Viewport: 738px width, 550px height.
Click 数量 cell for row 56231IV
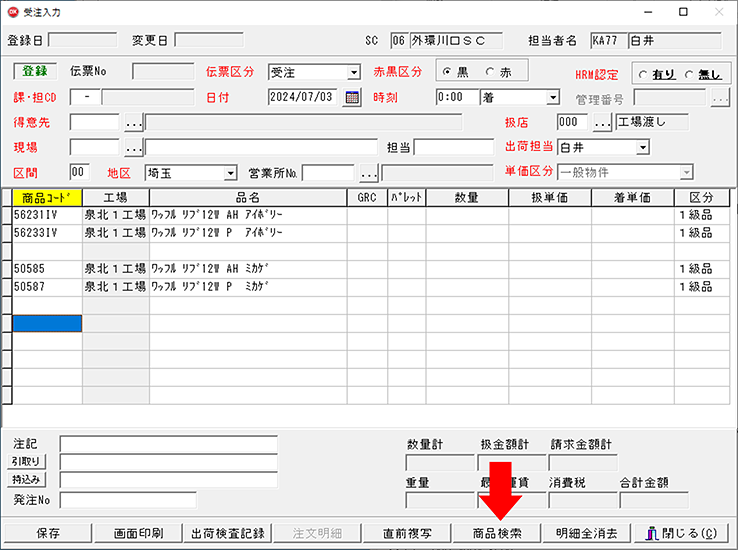pos(467,215)
